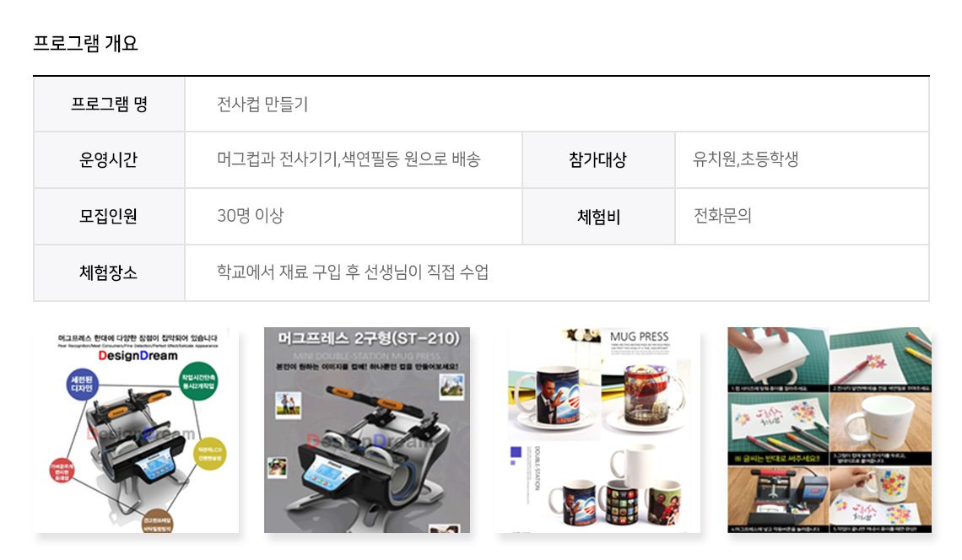Viewport: 962px width, 560px height.
Task: Select the 프로그램 개요 heading
Action: pos(85,44)
